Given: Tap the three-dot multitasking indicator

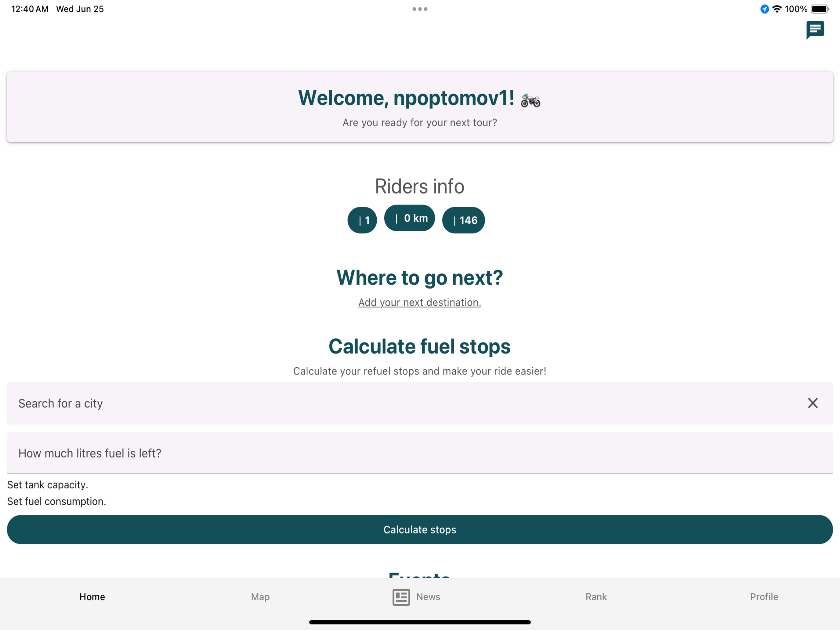Looking at the screenshot, I should (420, 9).
